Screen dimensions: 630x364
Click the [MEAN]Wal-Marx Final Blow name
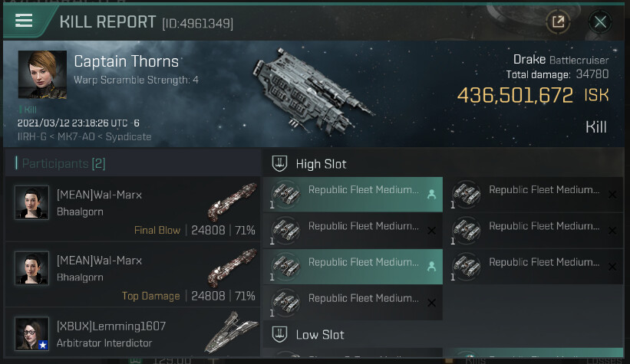tap(99, 195)
